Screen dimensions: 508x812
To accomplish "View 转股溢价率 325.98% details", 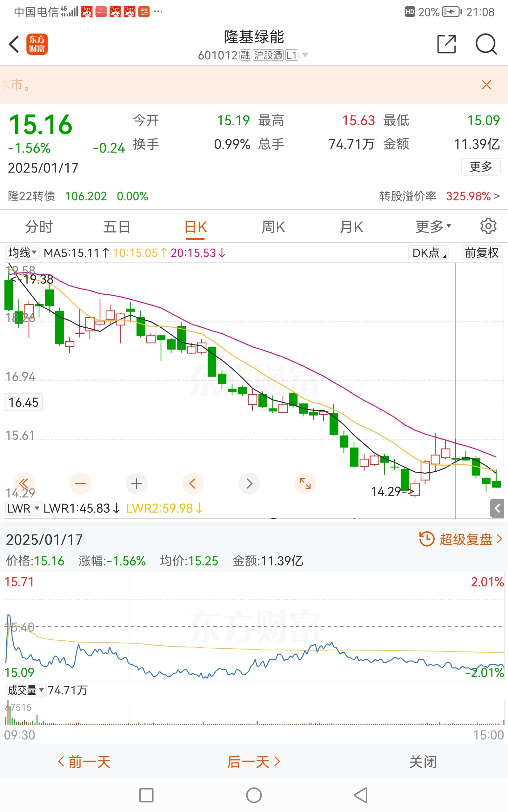I will click(439, 196).
